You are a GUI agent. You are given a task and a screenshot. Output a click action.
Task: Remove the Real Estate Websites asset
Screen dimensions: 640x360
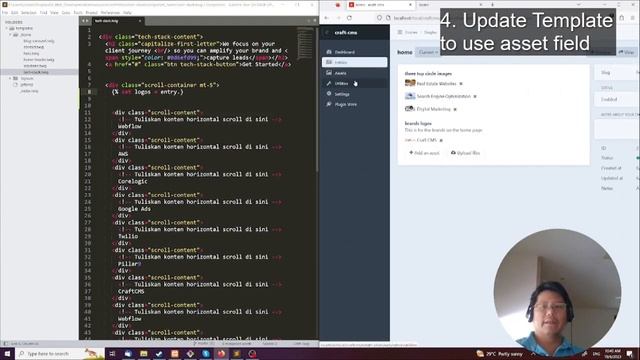461,84
